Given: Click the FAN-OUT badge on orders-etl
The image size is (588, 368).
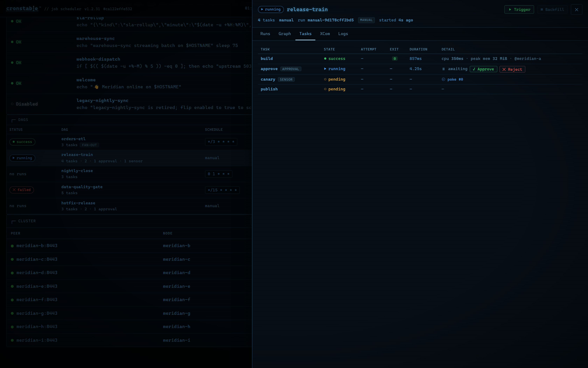Looking at the screenshot, I should click(89, 145).
